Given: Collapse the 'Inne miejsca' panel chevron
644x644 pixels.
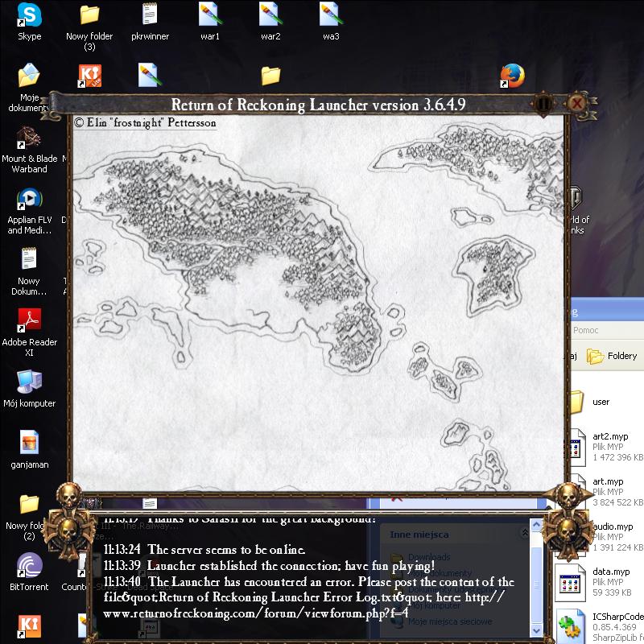Looking at the screenshot, I should [x=525, y=533].
